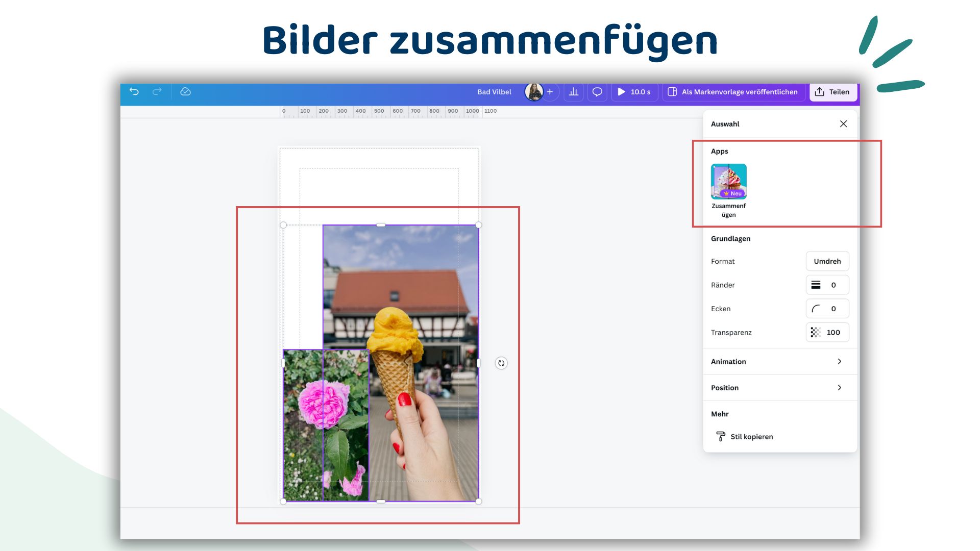Click the redo arrow icon
Screen dimensions: 980x551
point(158,91)
